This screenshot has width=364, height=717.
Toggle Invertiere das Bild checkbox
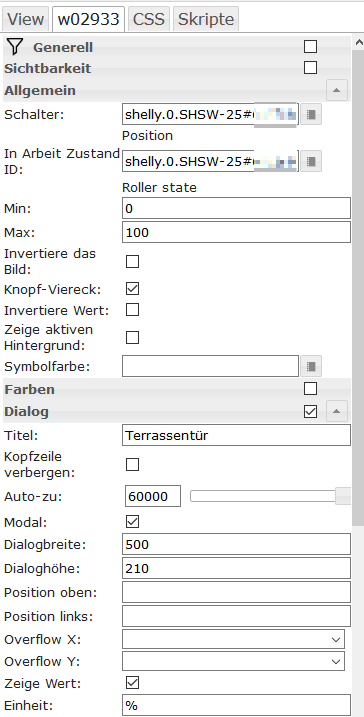tap(133, 262)
